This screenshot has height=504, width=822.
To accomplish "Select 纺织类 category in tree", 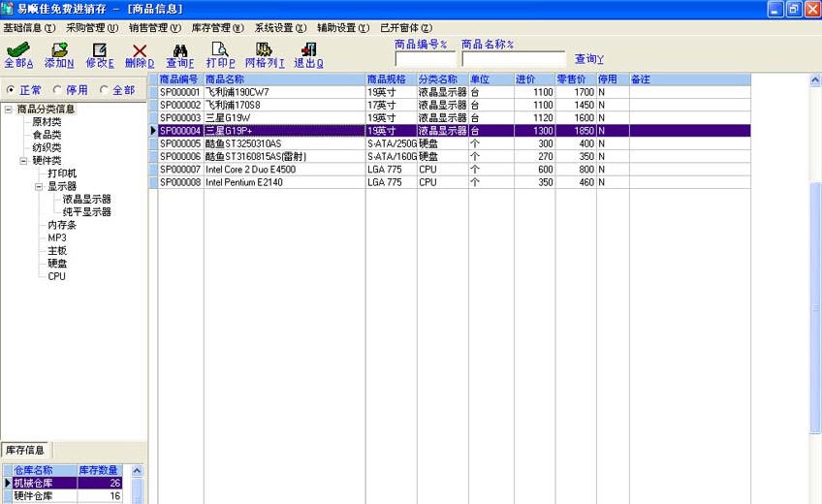I will [47, 147].
